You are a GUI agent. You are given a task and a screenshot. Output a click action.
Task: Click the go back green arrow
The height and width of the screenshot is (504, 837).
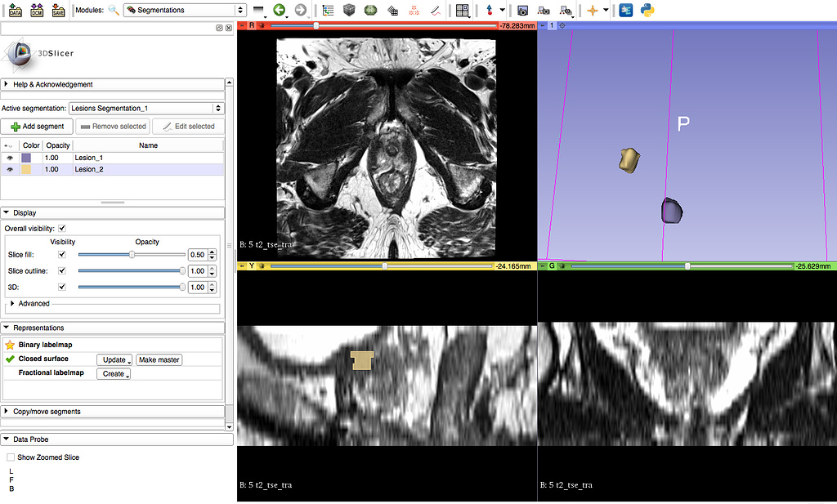(x=278, y=10)
